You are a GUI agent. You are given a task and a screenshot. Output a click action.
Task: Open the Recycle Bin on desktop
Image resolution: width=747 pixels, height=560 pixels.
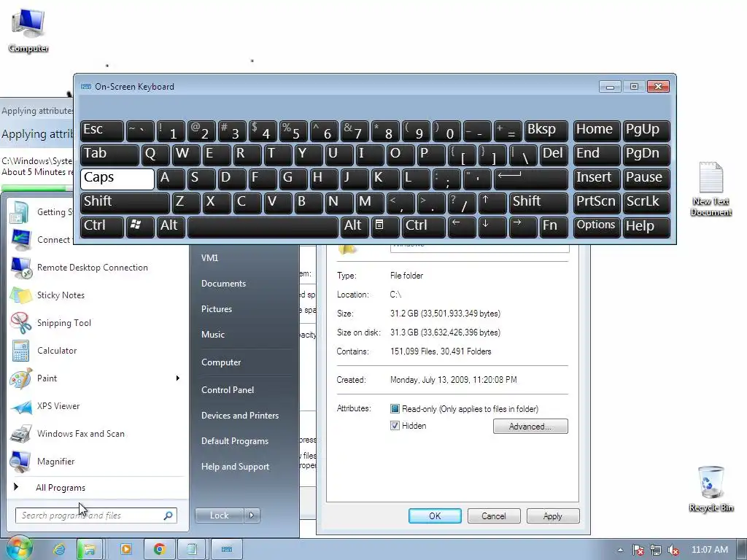(x=711, y=489)
